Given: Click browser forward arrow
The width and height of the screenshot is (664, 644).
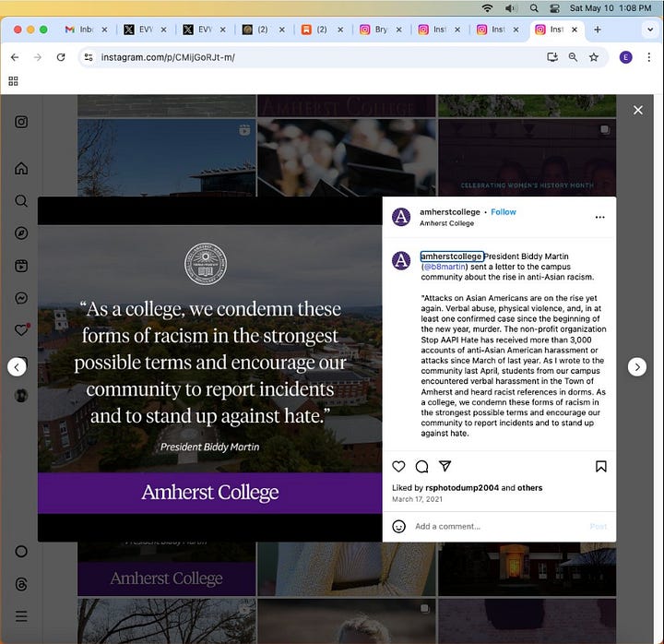Looking at the screenshot, I should [38, 57].
